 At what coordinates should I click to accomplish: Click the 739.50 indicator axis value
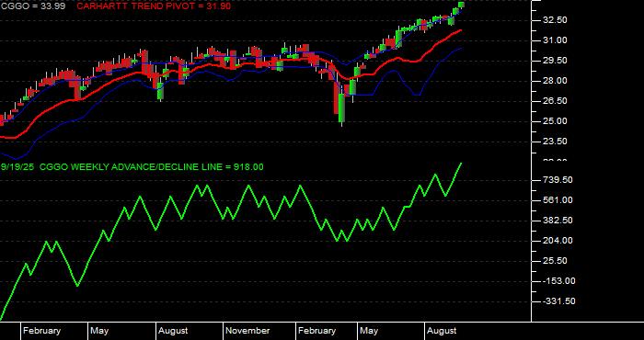[558, 180]
